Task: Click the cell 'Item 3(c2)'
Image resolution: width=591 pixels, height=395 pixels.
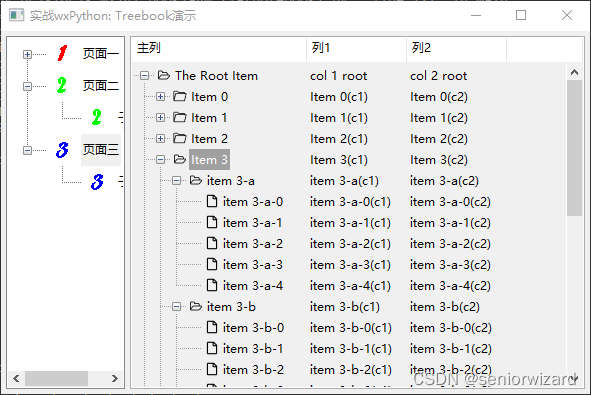Action: click(439, 160)
